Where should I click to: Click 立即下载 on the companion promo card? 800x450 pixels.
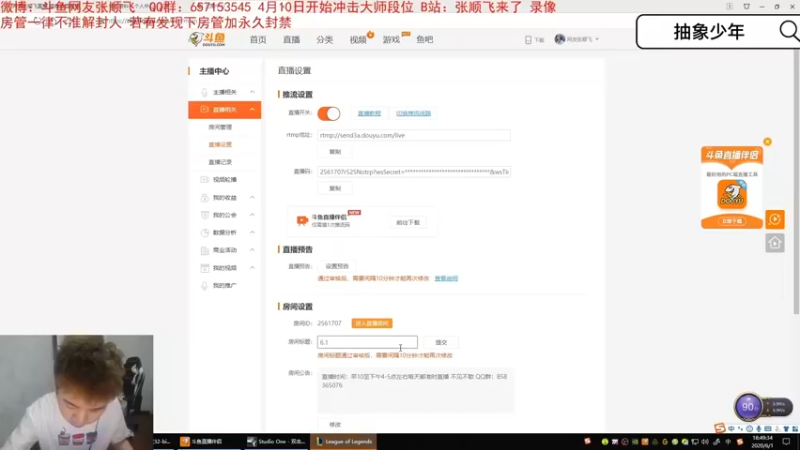[732, 221]
